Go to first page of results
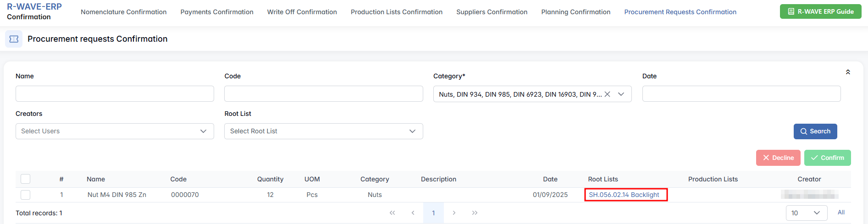 (x=392, y=213)
